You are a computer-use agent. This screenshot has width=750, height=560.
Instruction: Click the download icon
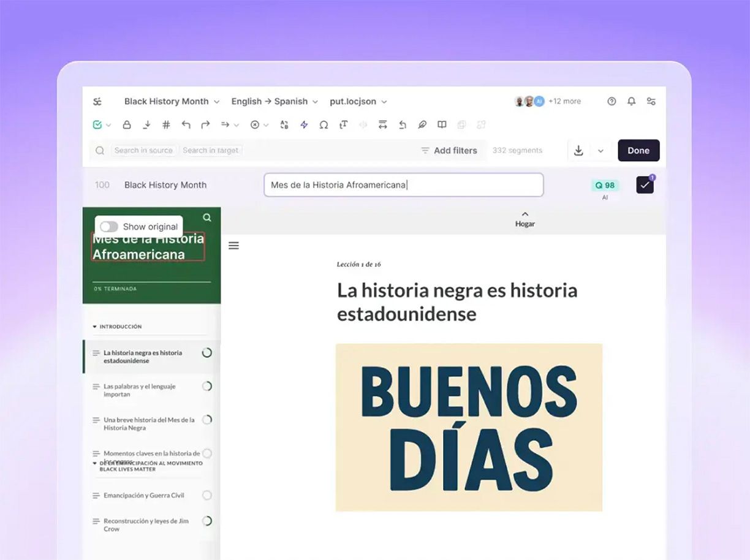tap(578, 151)
